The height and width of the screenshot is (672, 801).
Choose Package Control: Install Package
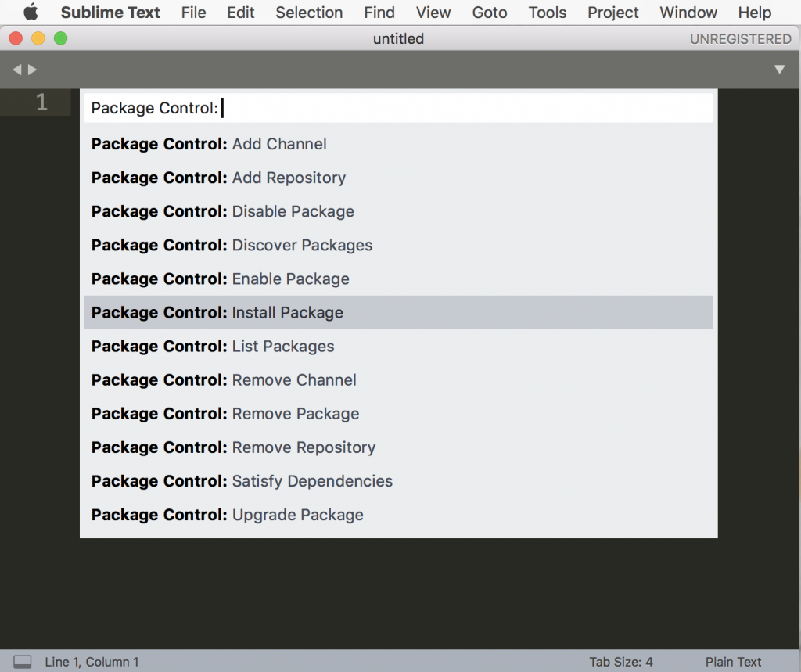[x=398, y=312]
